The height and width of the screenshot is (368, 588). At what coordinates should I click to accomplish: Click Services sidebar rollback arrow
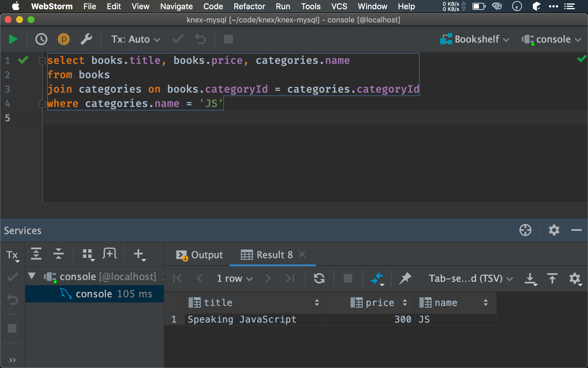tap(12, 299)
